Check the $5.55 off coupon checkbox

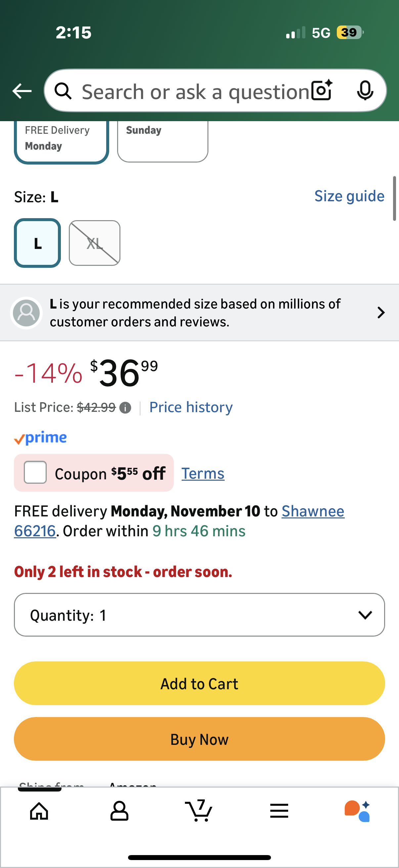pos(35,472)
